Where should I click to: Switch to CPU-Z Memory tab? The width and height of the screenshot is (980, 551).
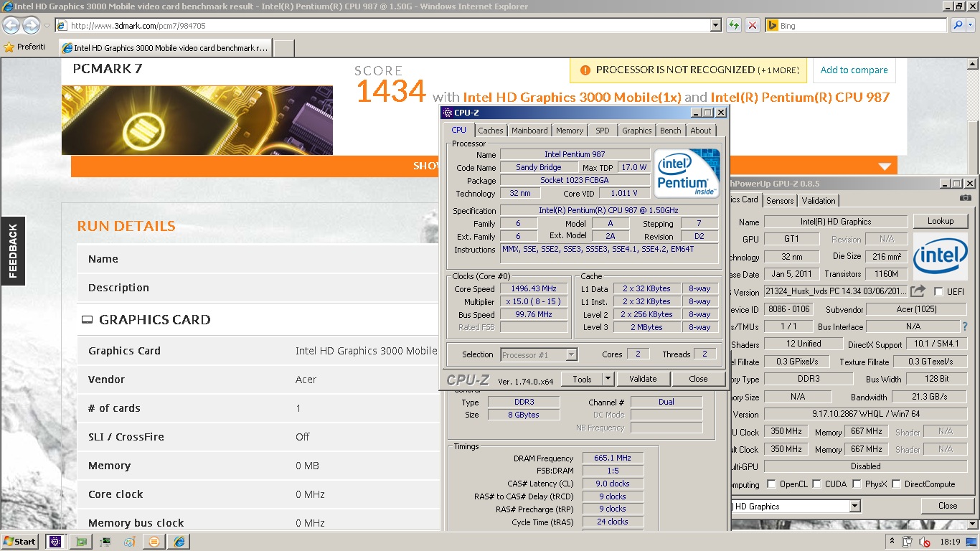point(570,131)
